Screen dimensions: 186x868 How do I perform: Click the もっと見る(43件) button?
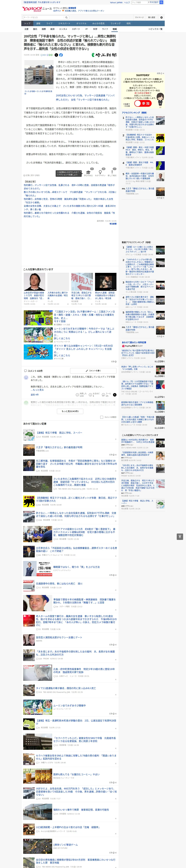point(70,411)
